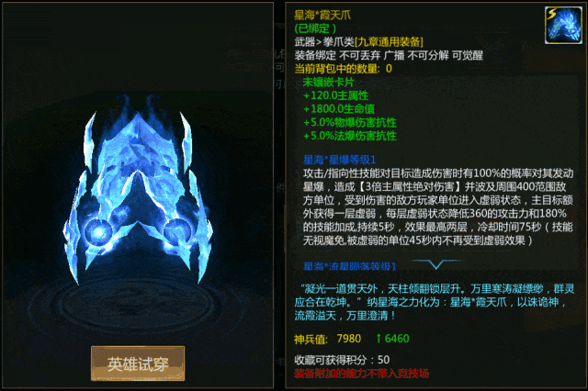This screenshot has height=391, width=588.
Task: Open the [九章通用装备] category link
Action: pyautogui.click(x=389, y=42)
